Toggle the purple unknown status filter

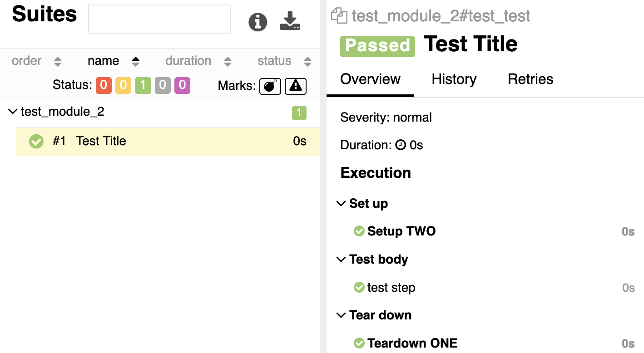point(182,85)
